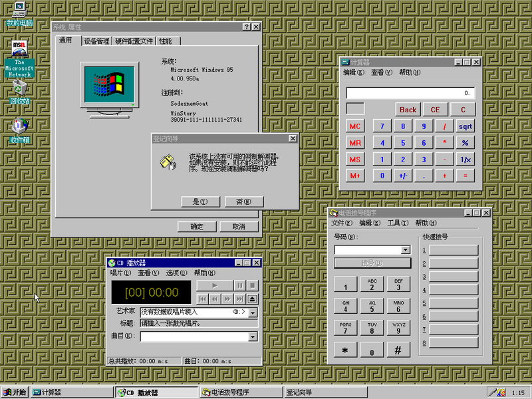Screen dimensions: 532x399
Task: Switch to Registration Wizard in taskbar
Action: (x=326, y=392)
